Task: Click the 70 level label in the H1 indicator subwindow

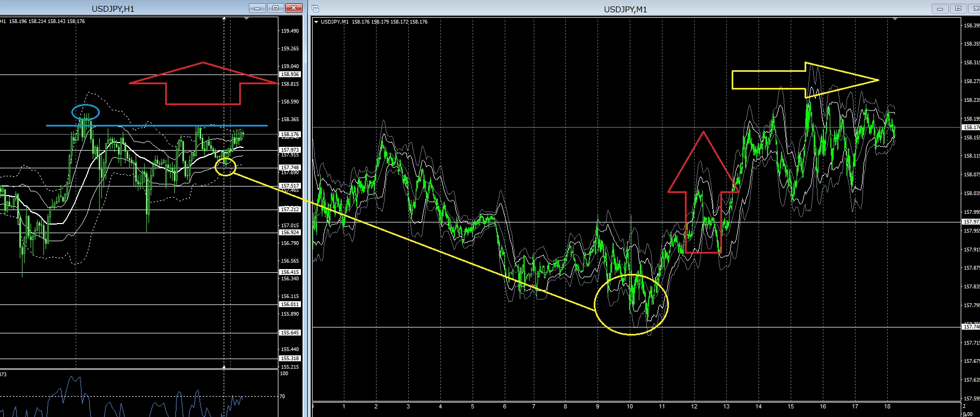Action: (282, 397)
